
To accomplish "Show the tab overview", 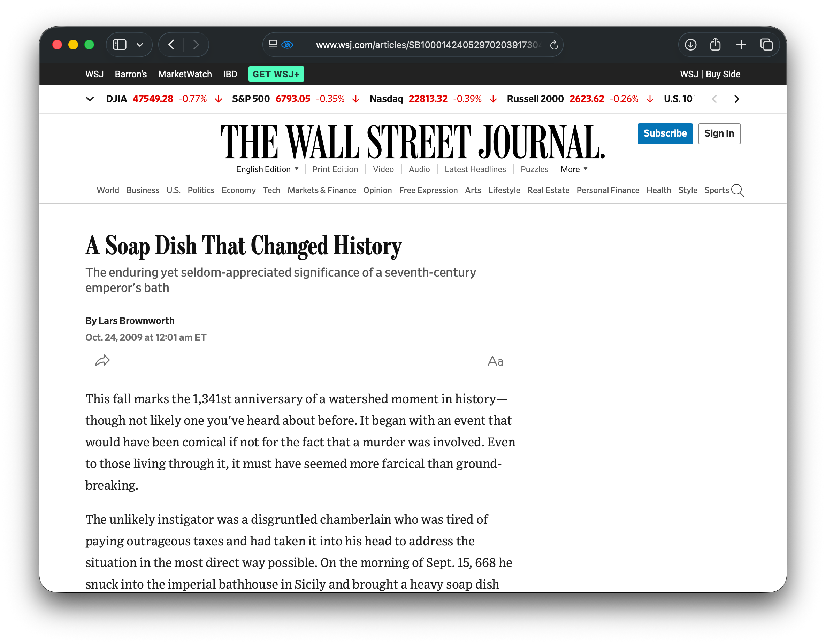I will [x=766, y=45].
